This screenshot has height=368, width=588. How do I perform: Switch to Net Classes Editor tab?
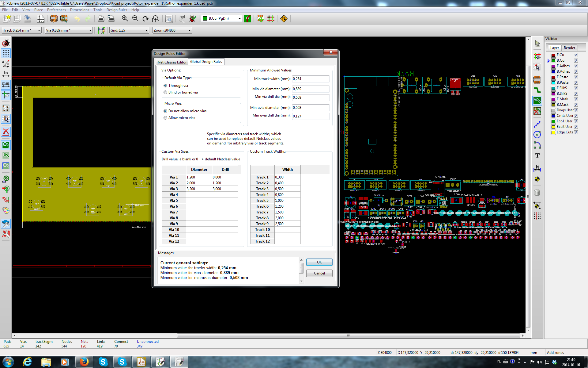tap(172, 62)
